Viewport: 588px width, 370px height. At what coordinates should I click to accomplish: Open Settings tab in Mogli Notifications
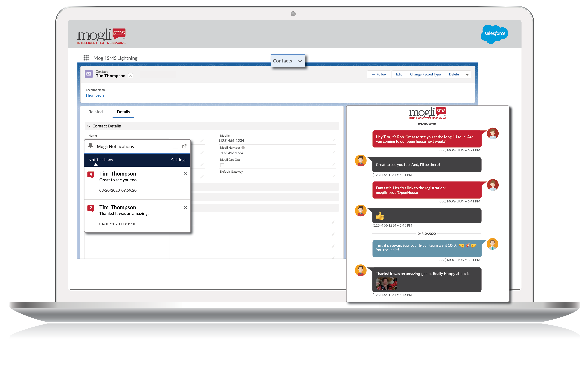tap(179, 160)
